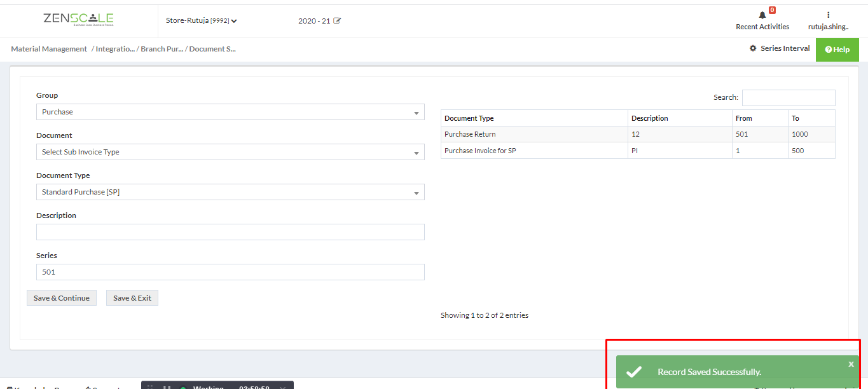This screenshot has width=868, height=389.
Task: Click the checkmark icon in success toast
Action: coord(634,372)
